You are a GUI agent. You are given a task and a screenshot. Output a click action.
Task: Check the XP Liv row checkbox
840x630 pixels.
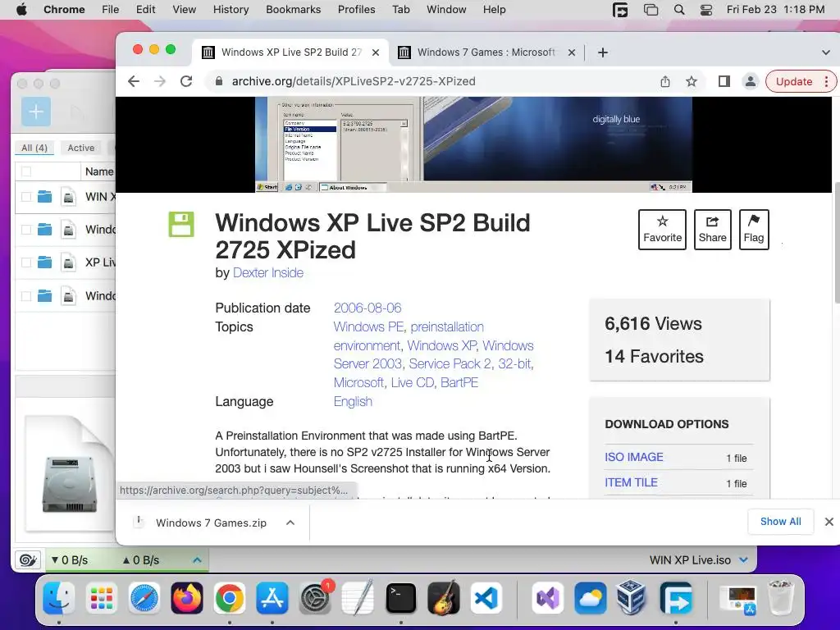pyautogui.click(x=25, y=262)
